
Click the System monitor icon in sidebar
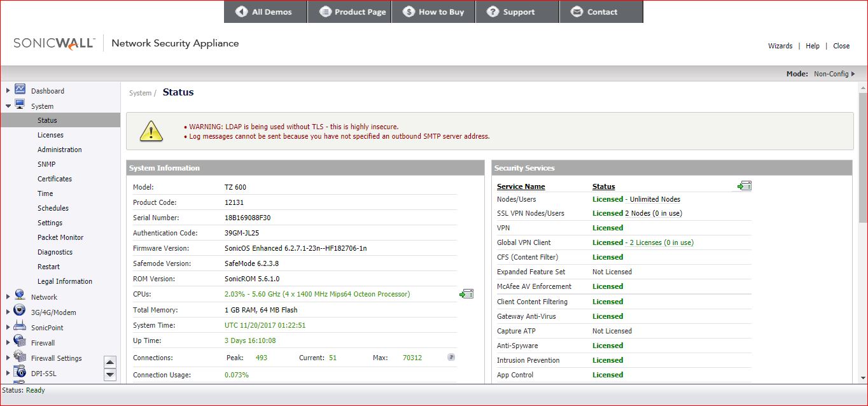coord(20,105)
